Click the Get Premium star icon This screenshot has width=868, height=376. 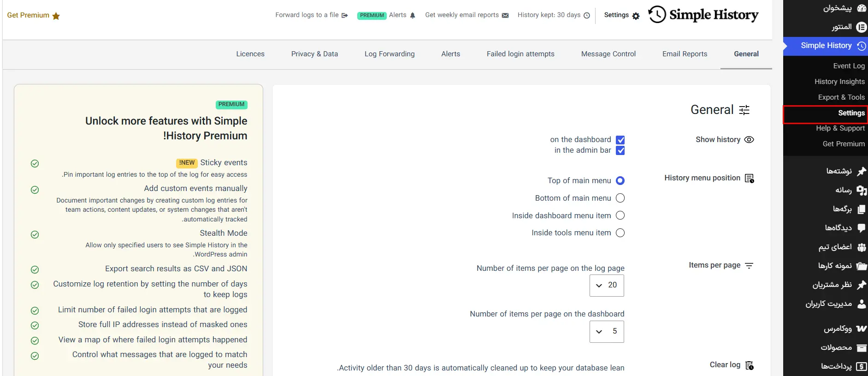pos(56,16)
